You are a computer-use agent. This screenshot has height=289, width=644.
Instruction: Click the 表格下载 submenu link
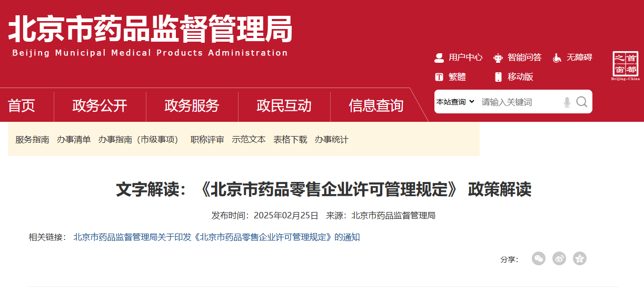(x=290, y=140)
